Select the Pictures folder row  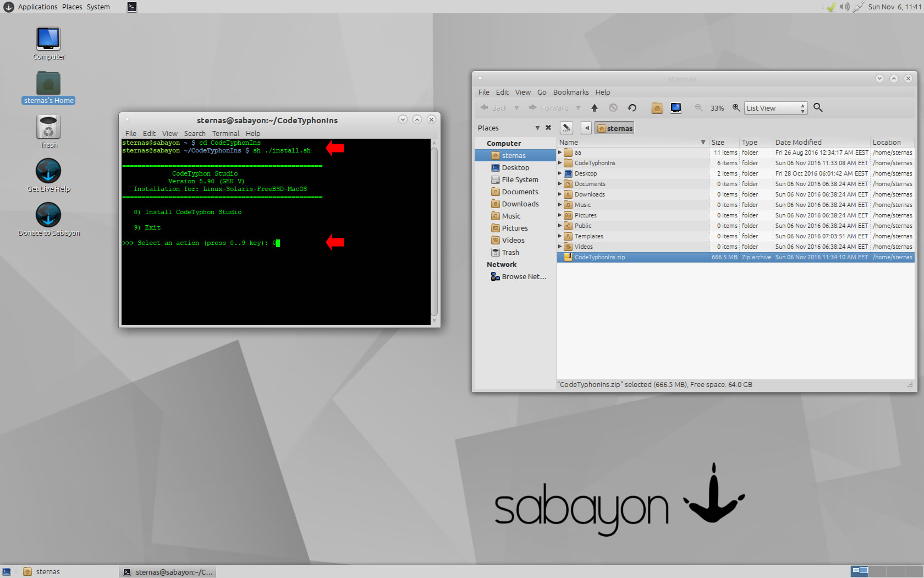pos(736,215)
